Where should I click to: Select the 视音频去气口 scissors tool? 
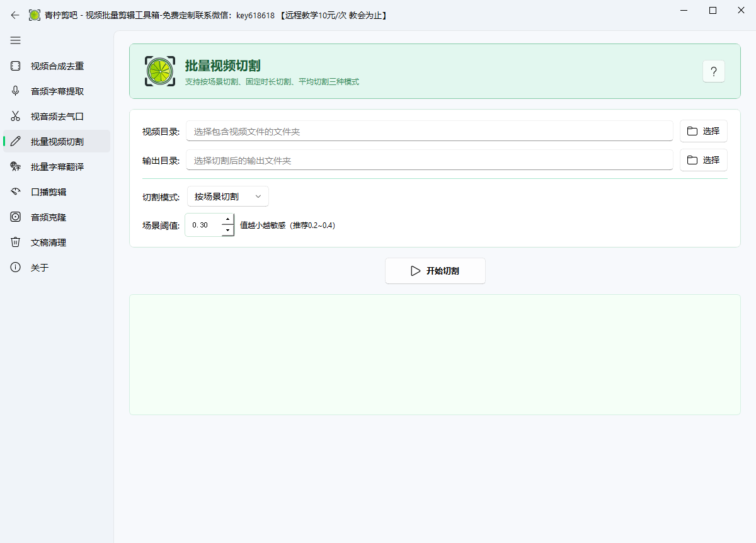click(55, 116)
